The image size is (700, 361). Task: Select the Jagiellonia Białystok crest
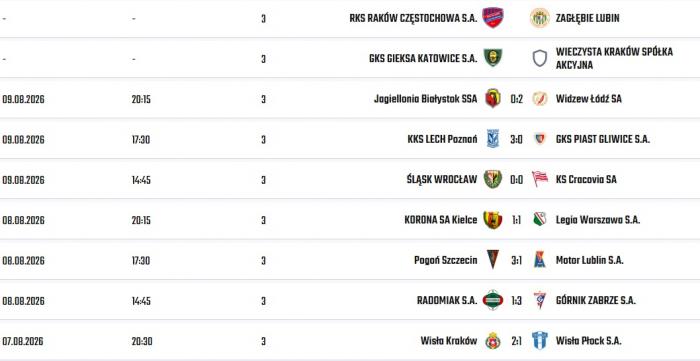[493, 98]
